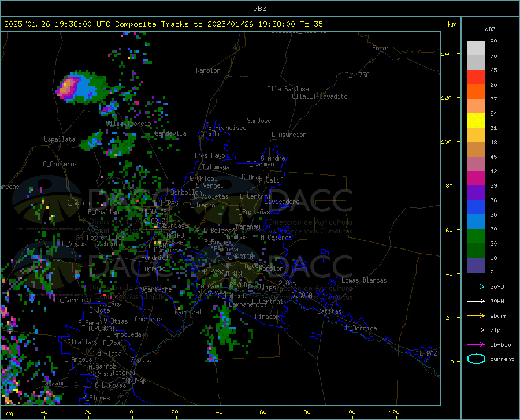Click the C_Chilenos place label
This screenshot has height=420, width=520.
pyautogui.click(x=60, y=164)
